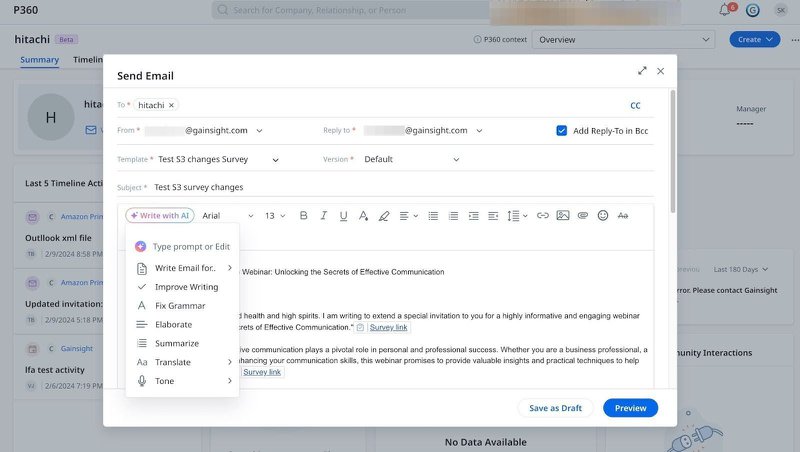This screenshot has width=800, height=452.
Task: Click the Save as Draft button
Action: click(555, 408)
